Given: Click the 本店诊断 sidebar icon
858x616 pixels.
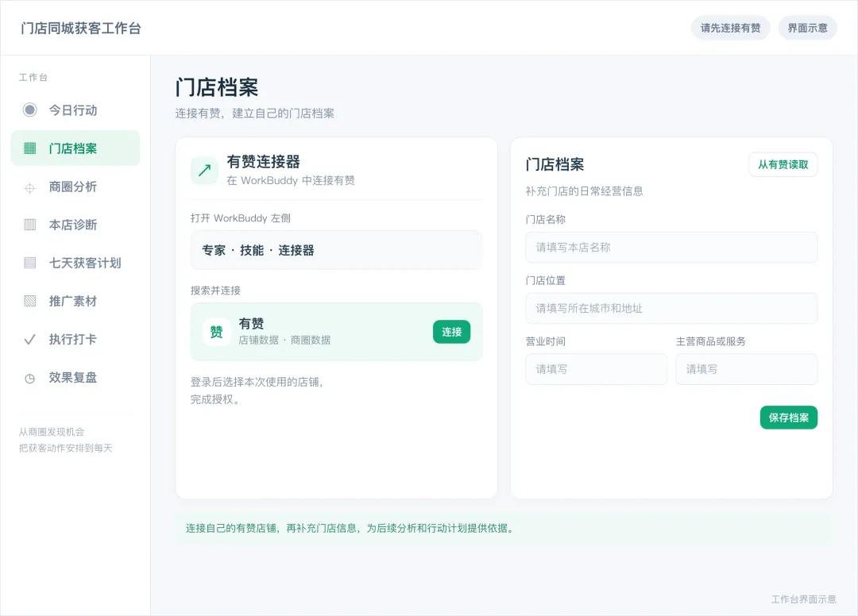Looking at the screenshot, I should point(30,225).
